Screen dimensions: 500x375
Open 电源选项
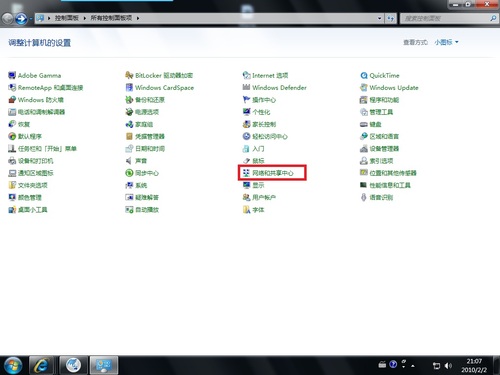[x=142, y=112]
